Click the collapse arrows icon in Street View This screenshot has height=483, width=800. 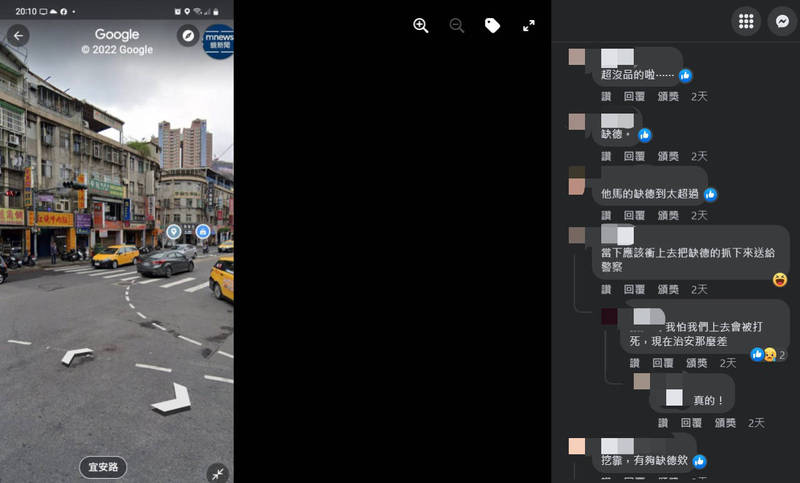217,472
